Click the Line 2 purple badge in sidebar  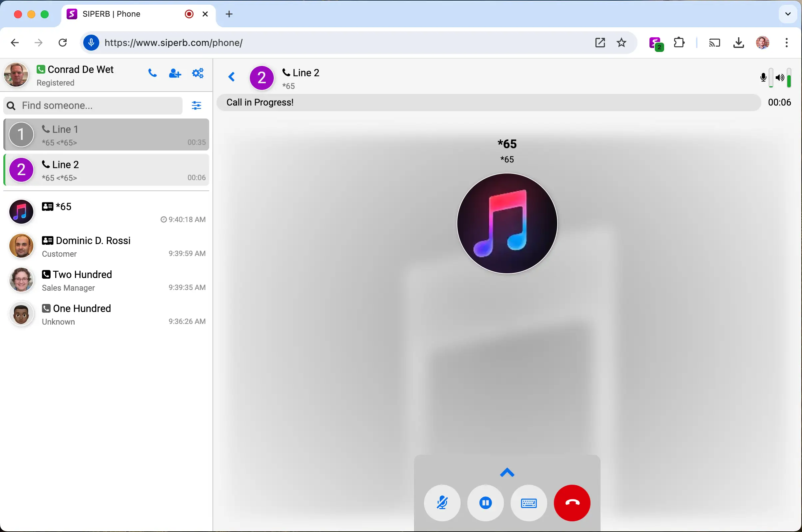tap(21, 170)
